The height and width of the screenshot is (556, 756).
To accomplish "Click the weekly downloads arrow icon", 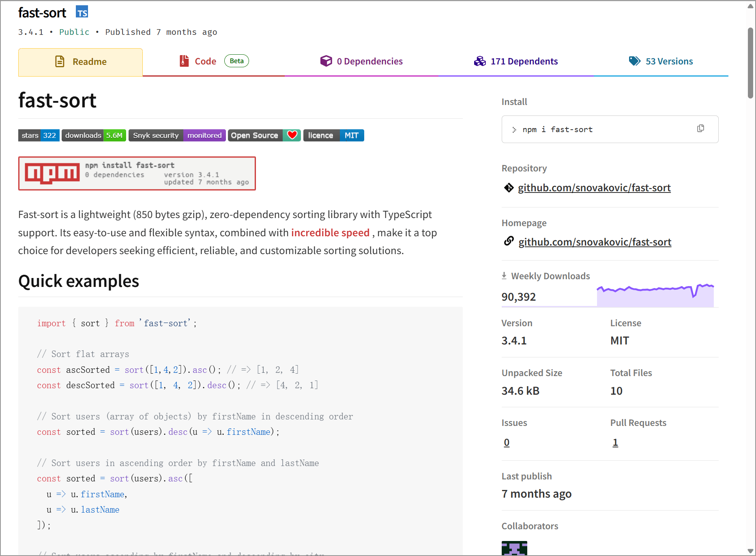I will tap(504, 276).
